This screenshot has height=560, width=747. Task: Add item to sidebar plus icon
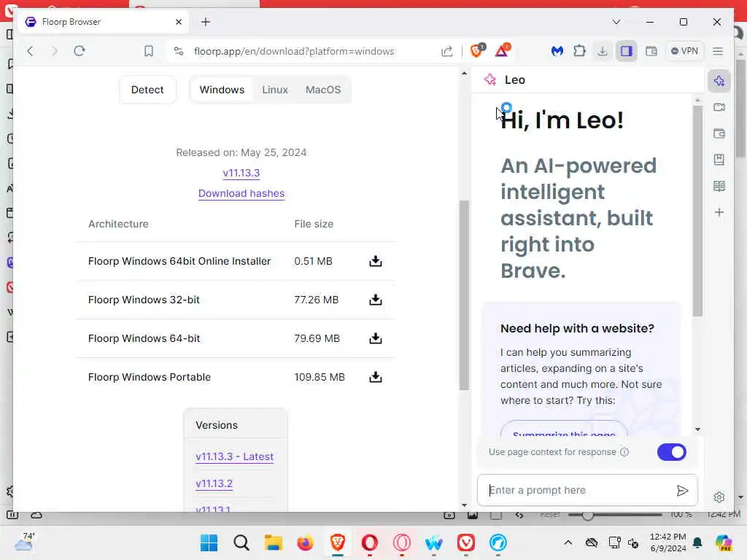(x=719, y=212)
